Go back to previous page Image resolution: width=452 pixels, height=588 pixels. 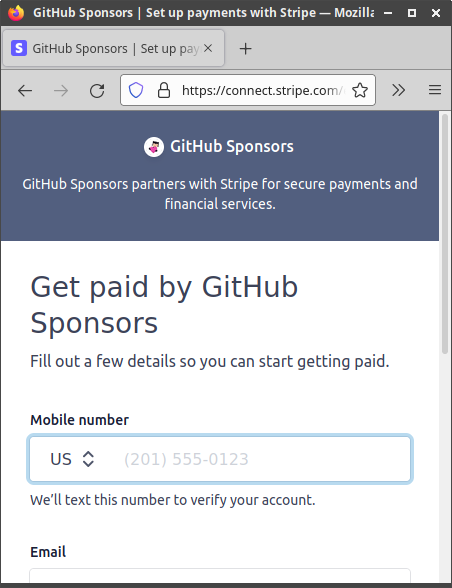point(25,90)
